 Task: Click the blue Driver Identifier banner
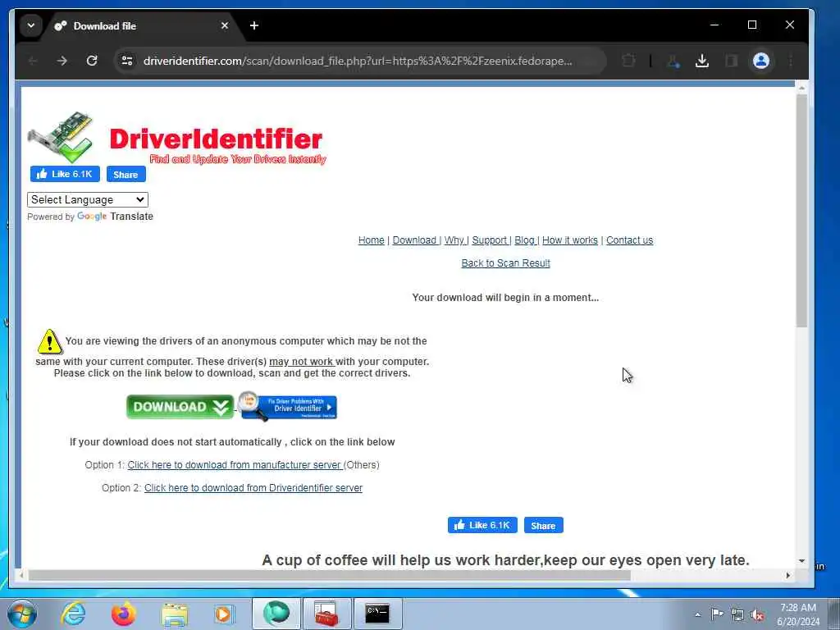[288, 406]
